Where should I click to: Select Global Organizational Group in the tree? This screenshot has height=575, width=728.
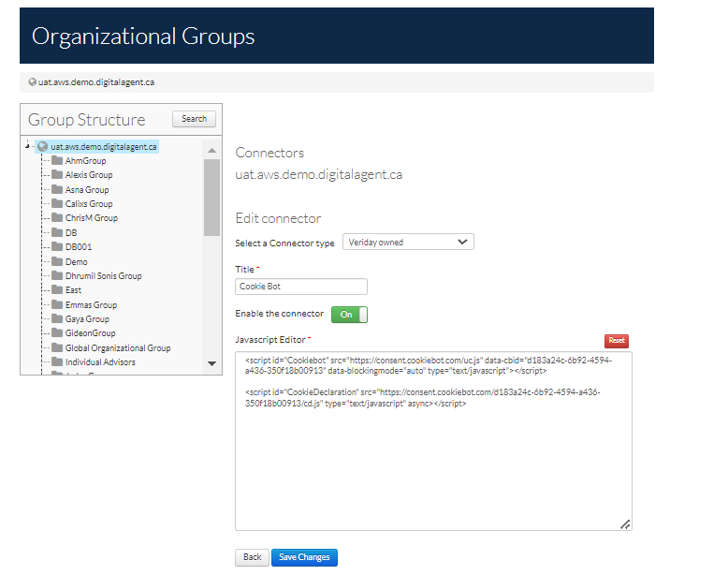pos(118,347)
